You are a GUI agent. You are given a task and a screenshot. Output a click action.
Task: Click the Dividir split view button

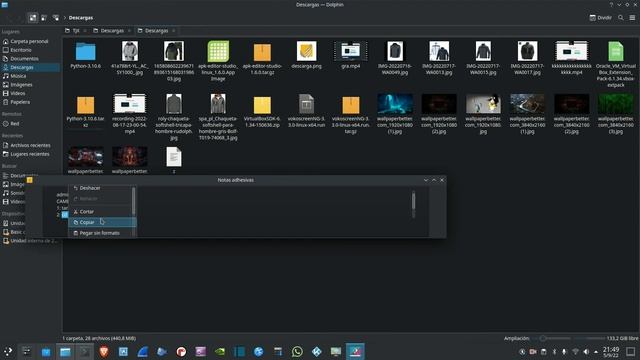[x=600, y=18]
